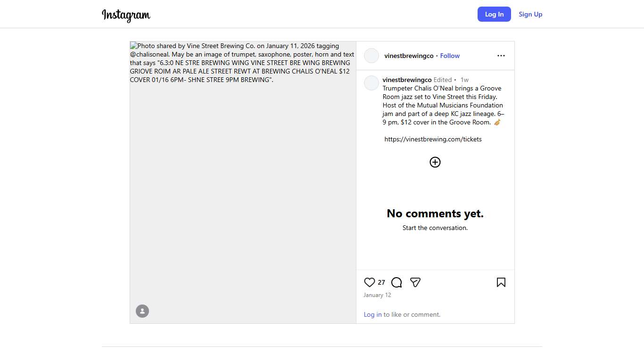Save post with the bookmark icon
The height and width of the screenshot is (362, 644).
[x=501, y=282]
